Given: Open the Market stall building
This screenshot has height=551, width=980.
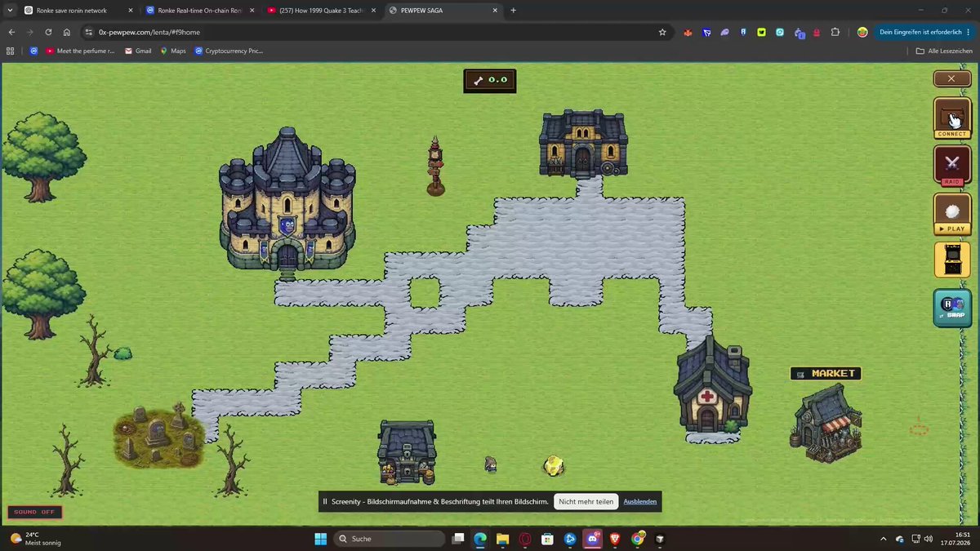Looking at the screenshot, I should 826,423.
